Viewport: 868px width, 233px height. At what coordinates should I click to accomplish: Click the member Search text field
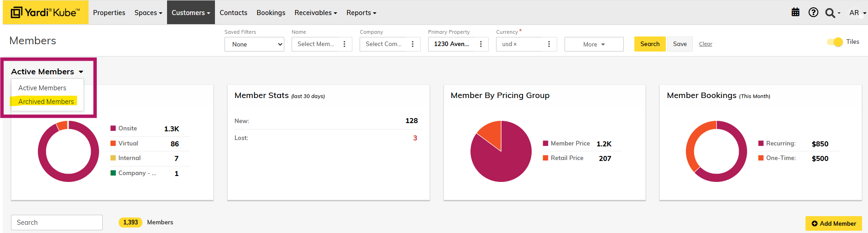coord(57,223)
